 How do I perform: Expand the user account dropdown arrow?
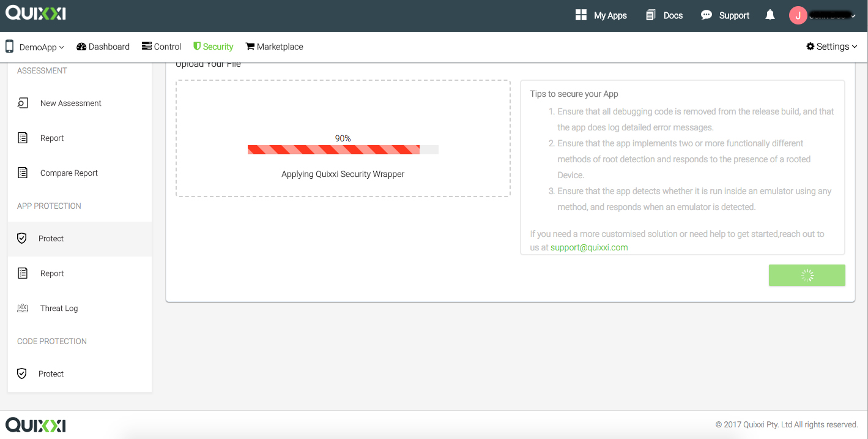pos(853,17)
